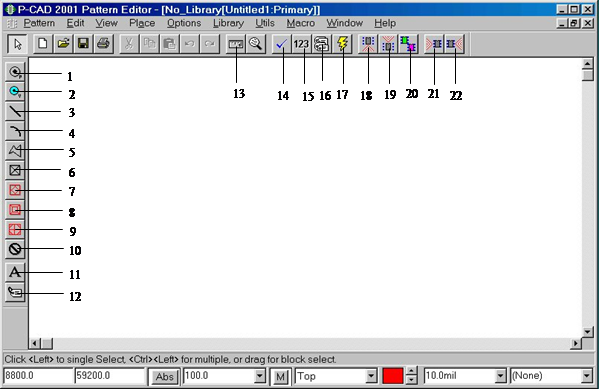Validate pattern with checkmark icon

pos(282,44)
